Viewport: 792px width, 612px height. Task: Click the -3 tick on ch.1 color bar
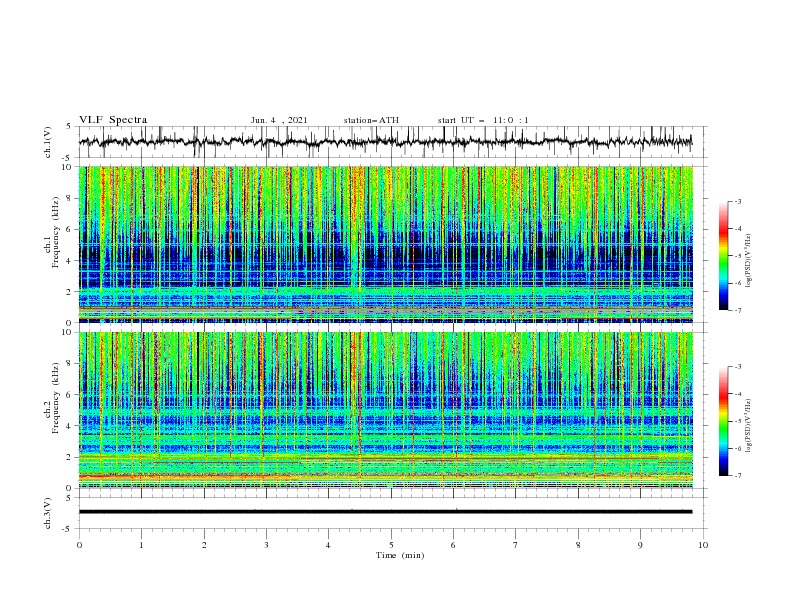(x=737, y=201)
